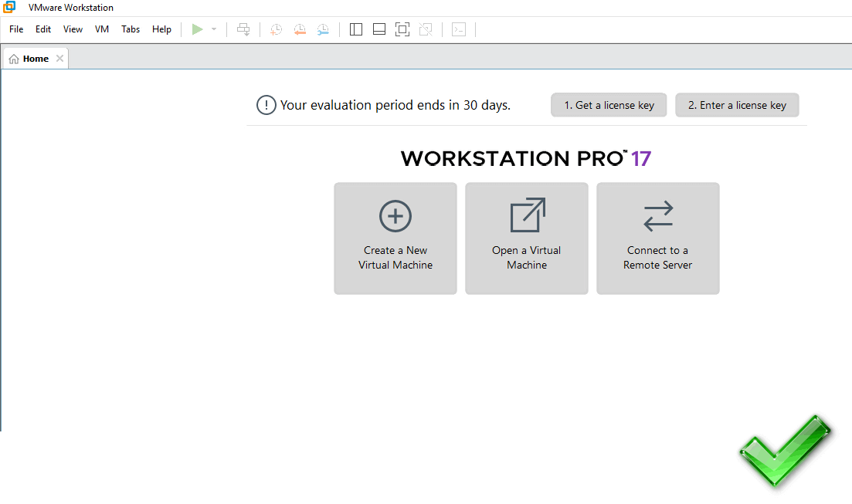Open the Help menu

point(161,29)
